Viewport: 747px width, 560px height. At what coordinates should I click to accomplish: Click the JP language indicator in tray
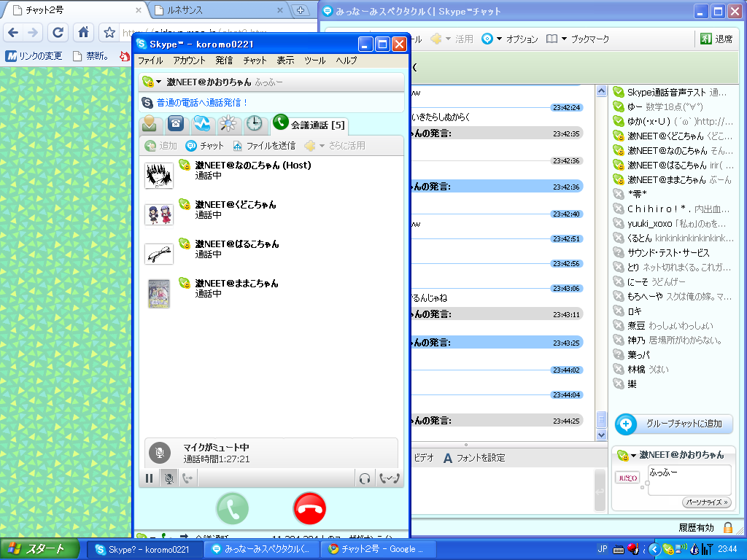pyautogui.click(x=602, y=549)
